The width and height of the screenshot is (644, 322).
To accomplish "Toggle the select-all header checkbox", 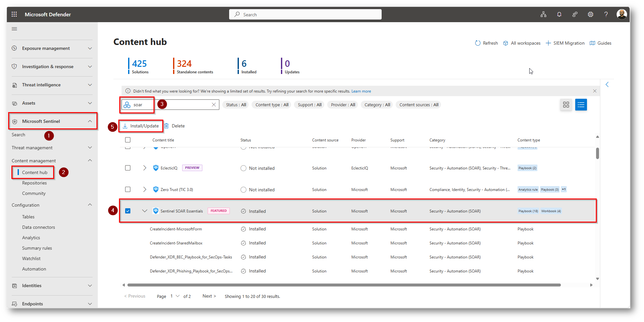I will click(128, 140).
